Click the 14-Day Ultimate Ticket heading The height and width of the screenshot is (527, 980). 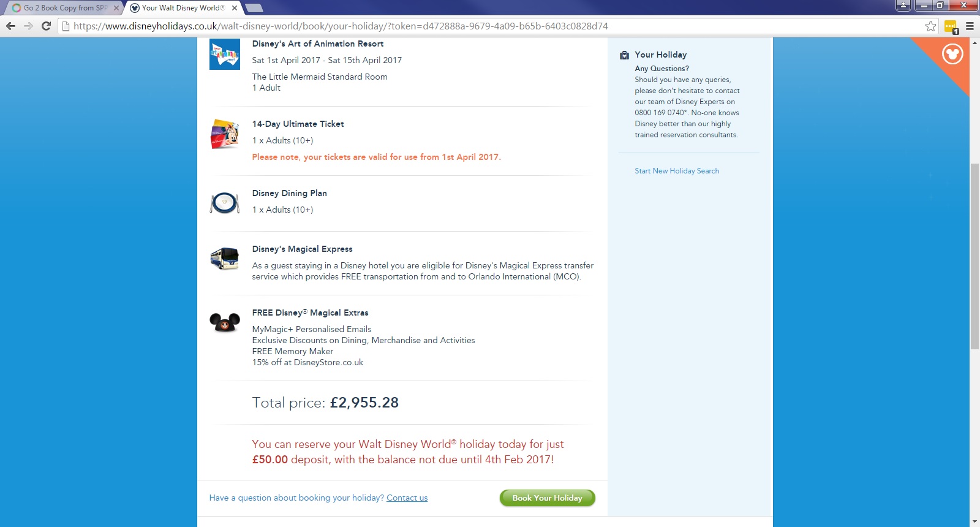(298, 124)
